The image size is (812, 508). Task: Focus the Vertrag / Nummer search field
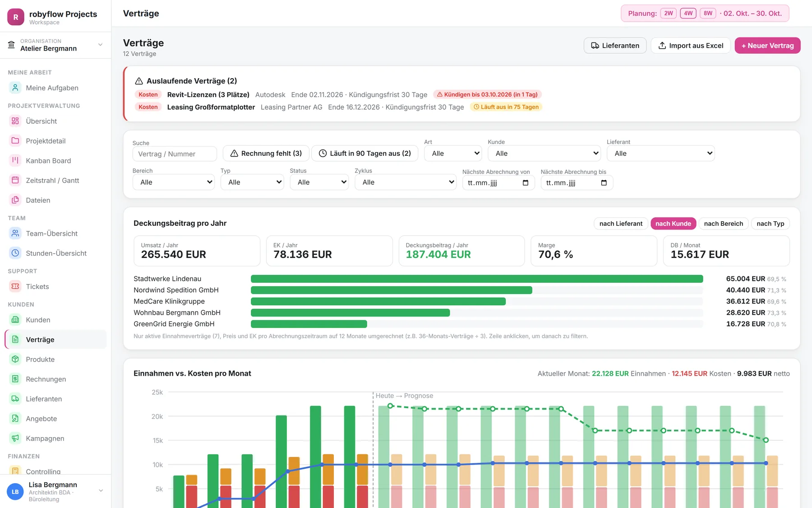(175, 154)
